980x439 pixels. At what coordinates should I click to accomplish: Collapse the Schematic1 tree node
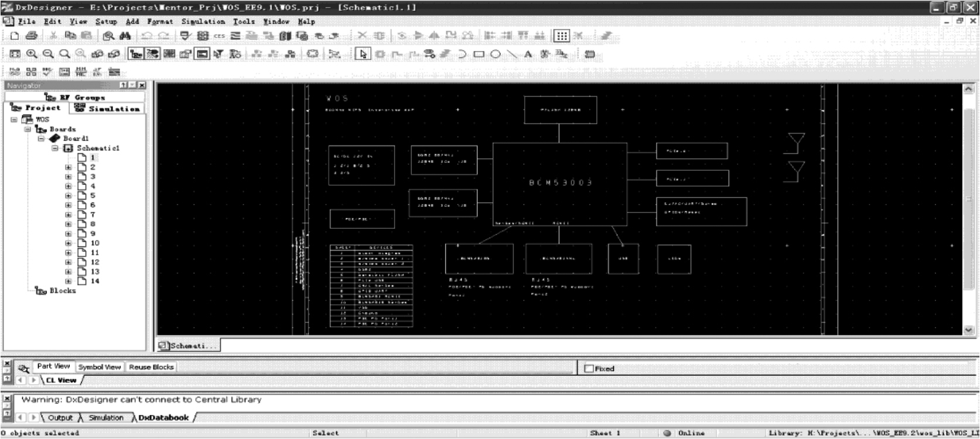click(x=55, y=148)
